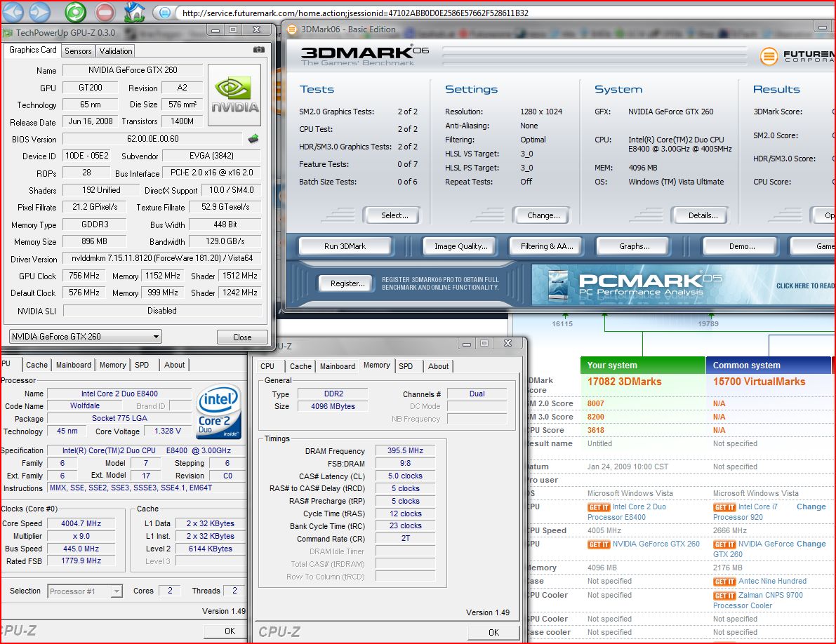This screenshot has width=836, height=644.
Task: Click the Filtering & AA... button
Action: pos(547,246)
